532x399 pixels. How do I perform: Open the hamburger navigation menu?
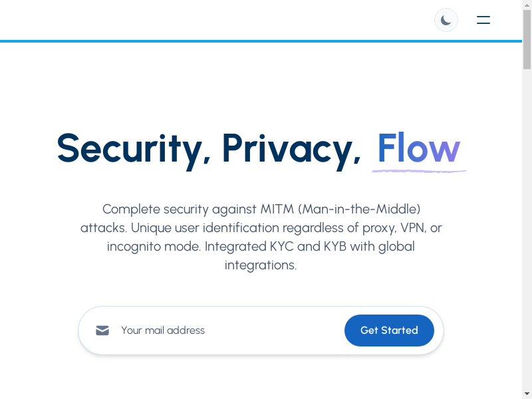coord(483,20)
